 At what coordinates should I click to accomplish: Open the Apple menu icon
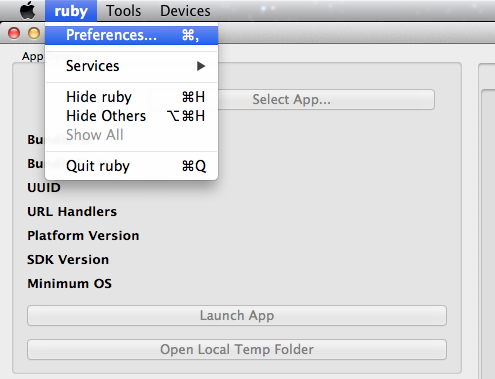point(28,10)
